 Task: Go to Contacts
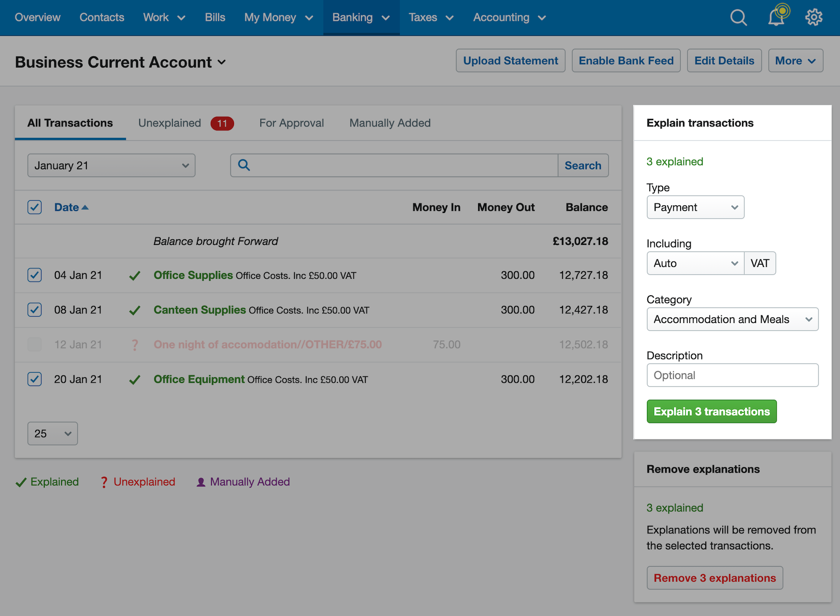[102, 17]
